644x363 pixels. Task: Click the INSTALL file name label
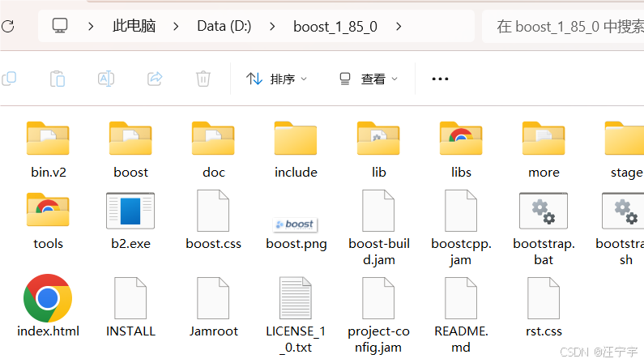coord(130,331)
